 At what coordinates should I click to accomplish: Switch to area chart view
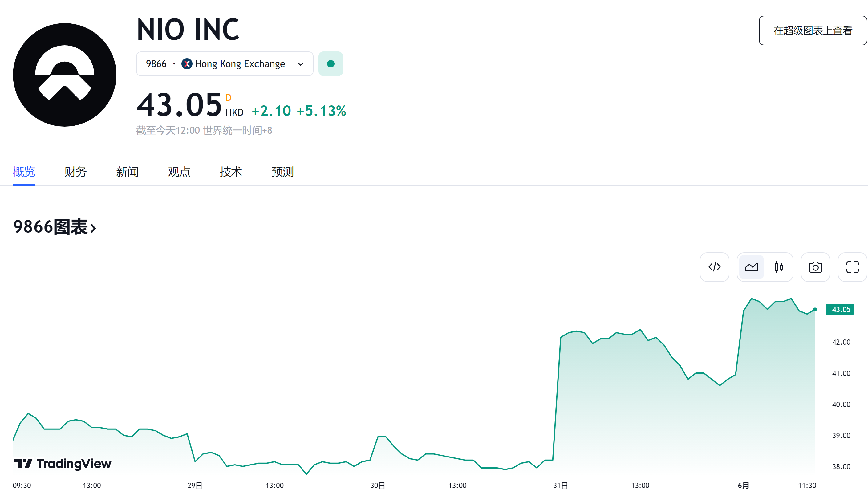[x=751, y=267]
